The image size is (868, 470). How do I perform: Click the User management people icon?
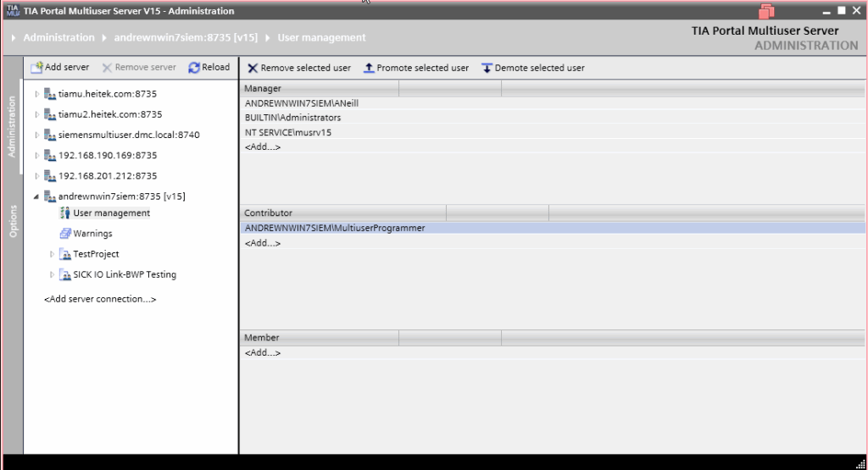[x=64, y=213]
